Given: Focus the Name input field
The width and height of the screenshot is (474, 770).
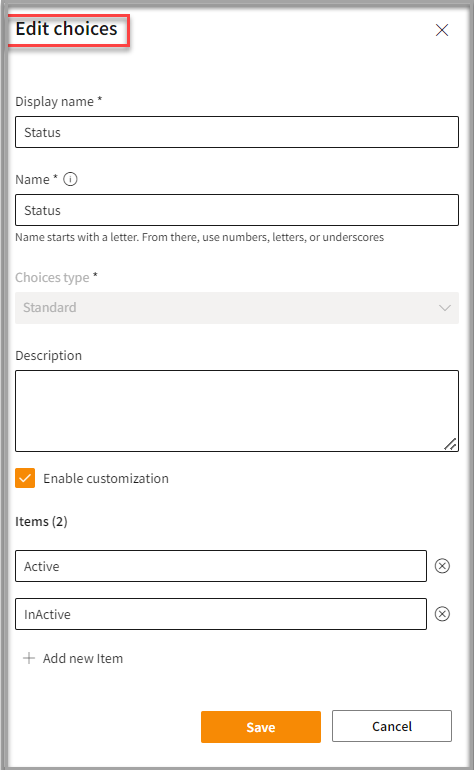Looking at the screenshot, I should pos(237,210).
